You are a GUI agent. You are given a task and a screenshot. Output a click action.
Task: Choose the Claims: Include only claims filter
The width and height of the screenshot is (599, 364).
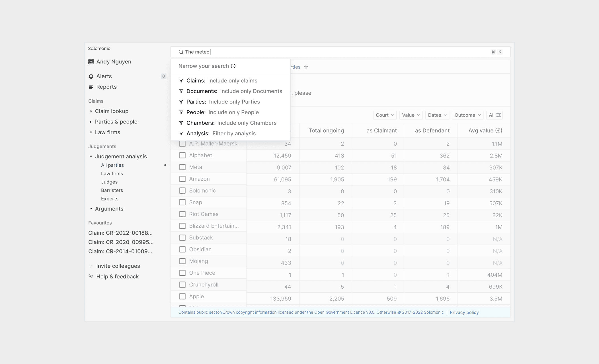click(222, 81)
